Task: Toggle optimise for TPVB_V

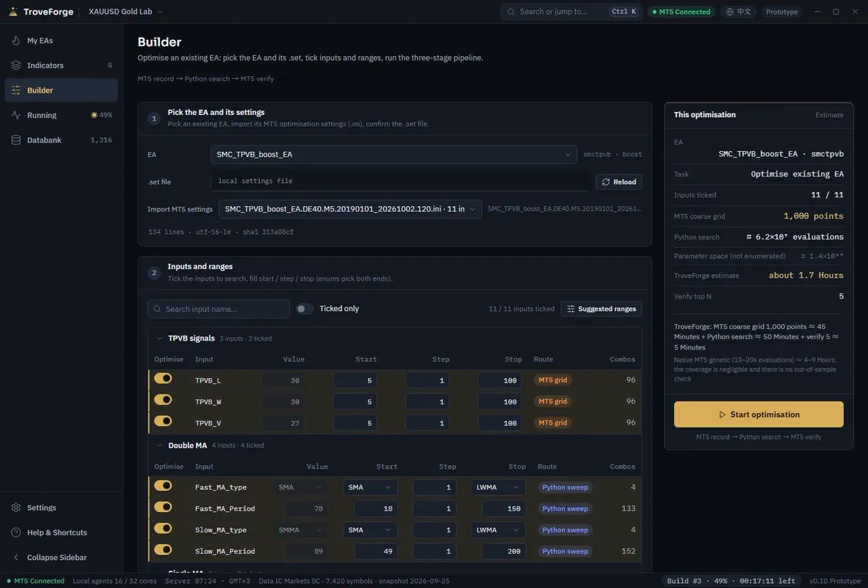Action: tap(163, 421)
